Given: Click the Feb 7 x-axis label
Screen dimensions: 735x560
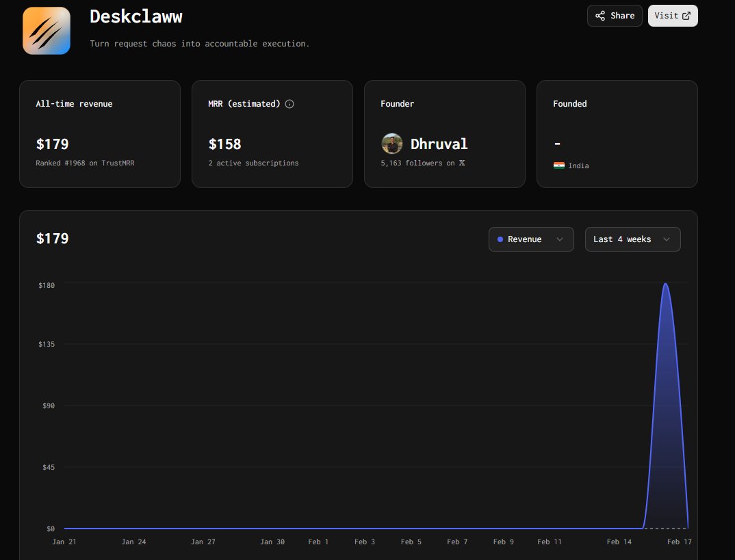Looking at the screenshot, I should [x=457, y=542].
